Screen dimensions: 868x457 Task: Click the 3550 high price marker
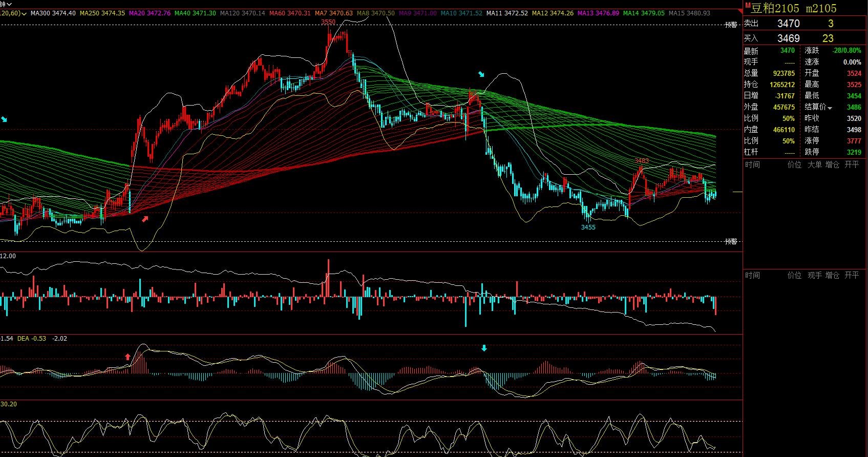click(328, 22)
